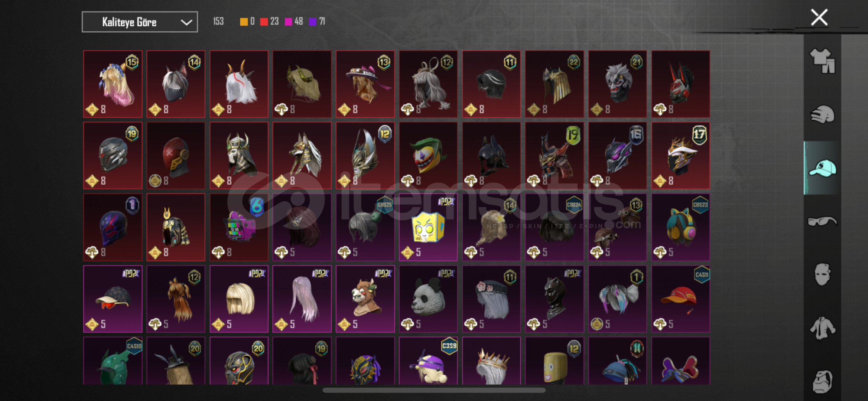
Task: Pick the blonde pink-tipped hair level 15
Action: [x=113, y=84]
